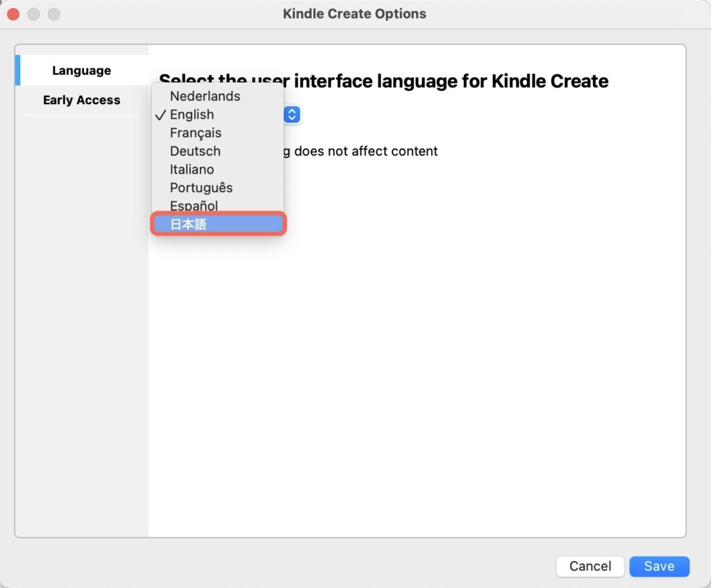Image resolution: width=711 pixels, height=588 pixels.
Task: Click the grey zoom window button
Action: coord(53,14)
